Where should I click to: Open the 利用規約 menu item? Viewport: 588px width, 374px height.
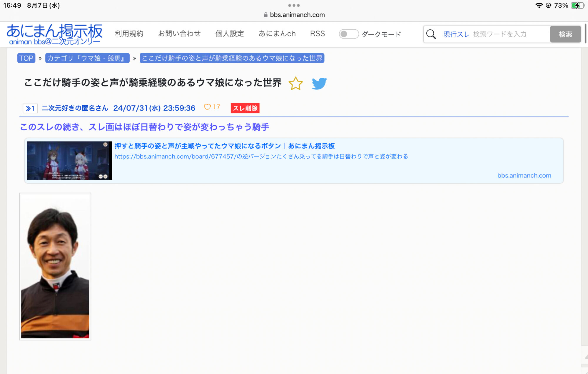click(129, 34)
